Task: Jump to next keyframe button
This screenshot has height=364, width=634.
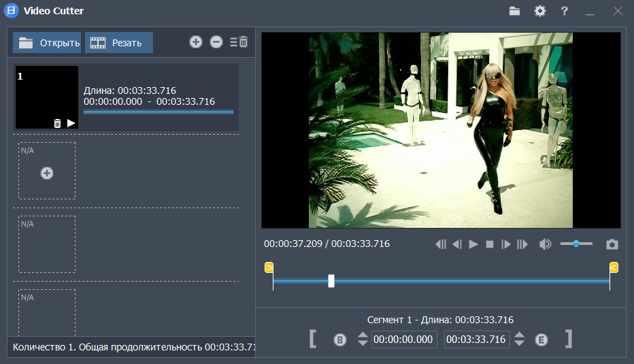Action: coord(522,244)
